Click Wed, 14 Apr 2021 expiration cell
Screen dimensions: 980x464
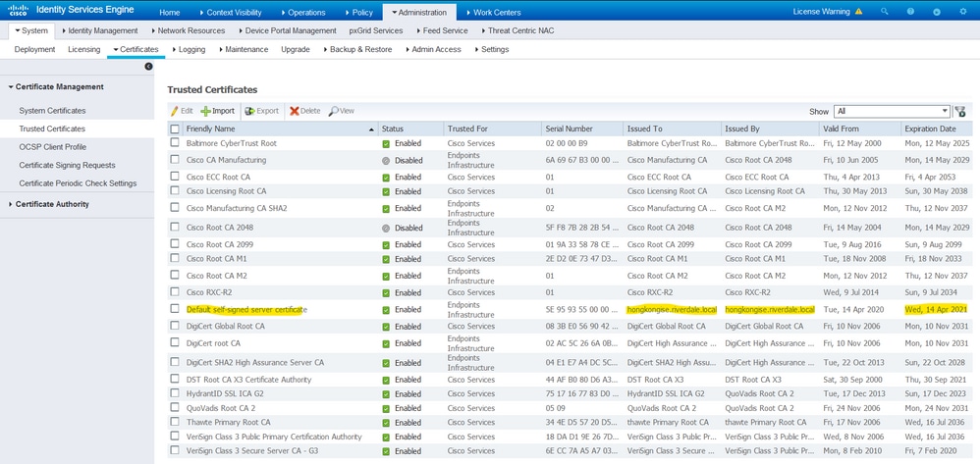pos(936,310)
